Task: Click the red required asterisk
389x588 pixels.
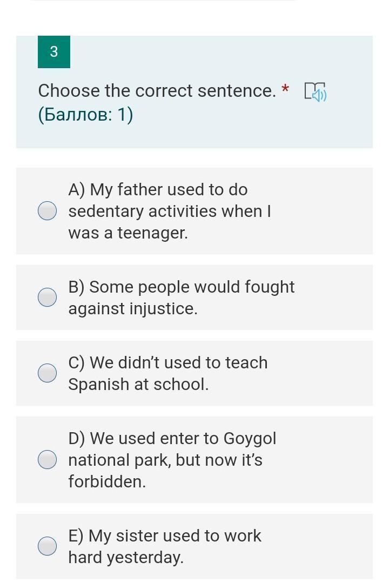Action: click(285, 89)
